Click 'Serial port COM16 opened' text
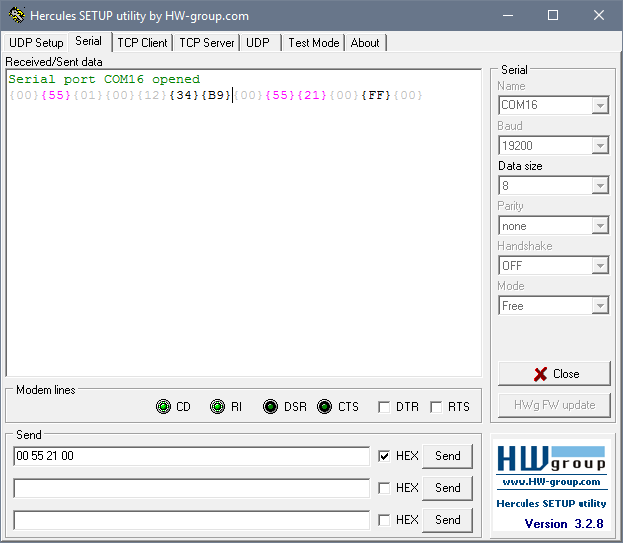This screenshot has width=623, height=543. [x=104, y=79]
